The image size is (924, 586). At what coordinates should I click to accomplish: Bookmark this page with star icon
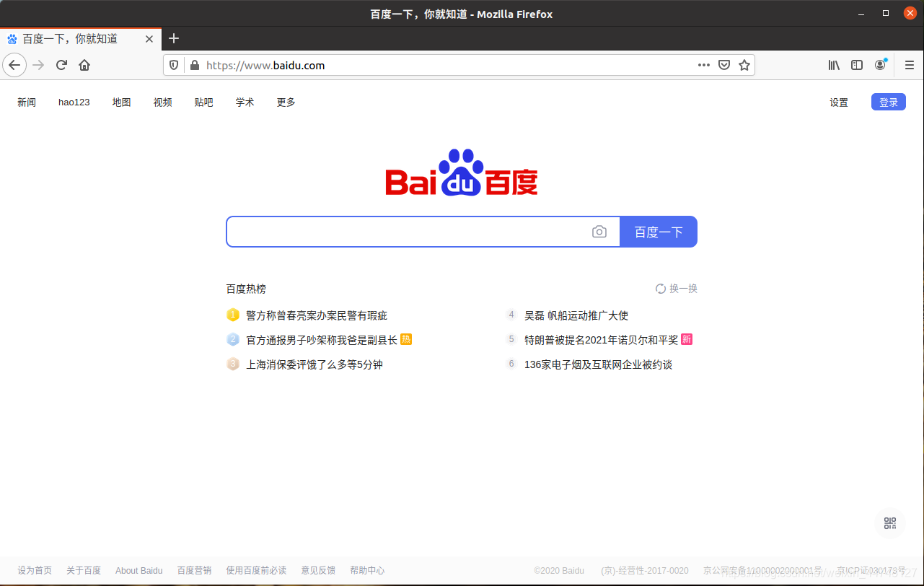coord(744,65)
